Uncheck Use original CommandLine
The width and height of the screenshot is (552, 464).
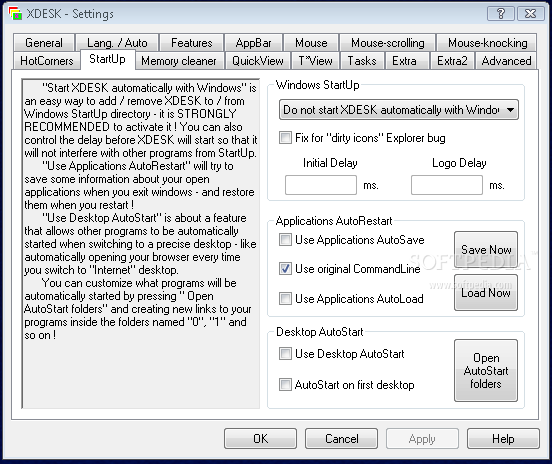[285, 269]
